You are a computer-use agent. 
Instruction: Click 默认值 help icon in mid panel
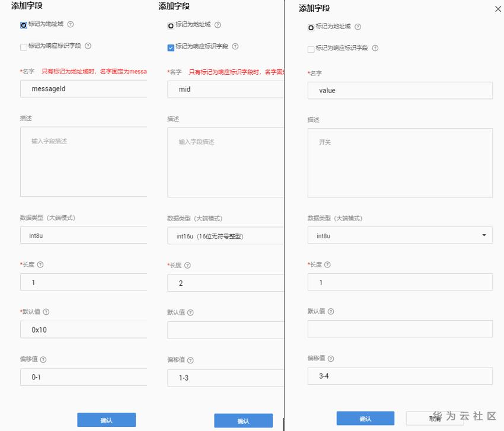[190, 312]
